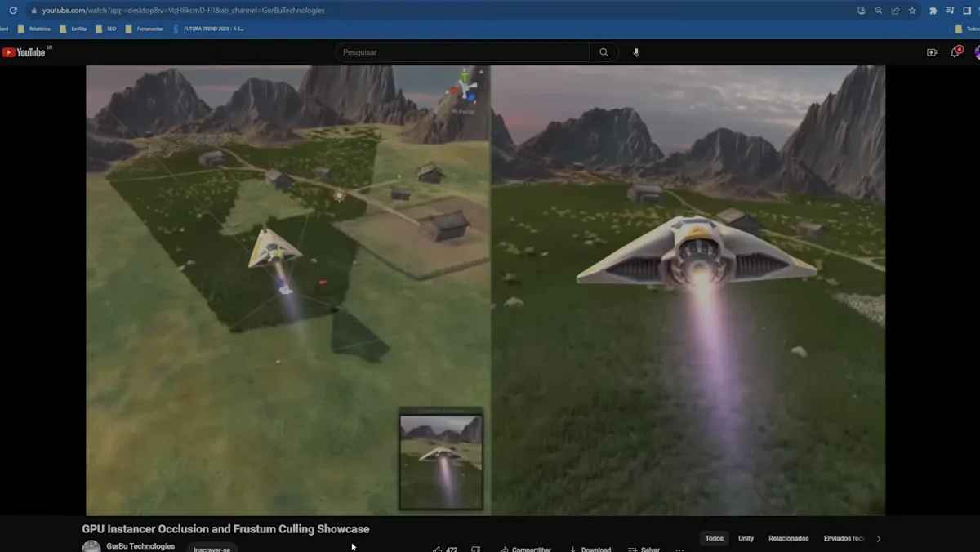This screenshot has width=980, height=552.
Task: Click the Salvar button
Action: 644,550
